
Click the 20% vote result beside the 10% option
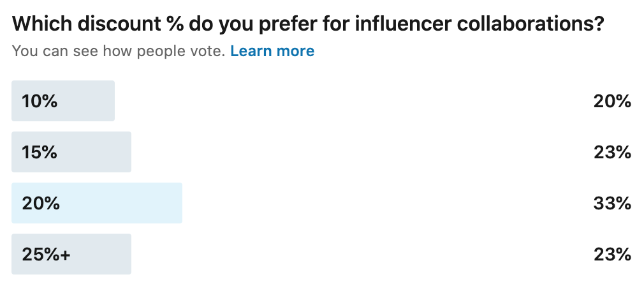[x=611, y=101]
